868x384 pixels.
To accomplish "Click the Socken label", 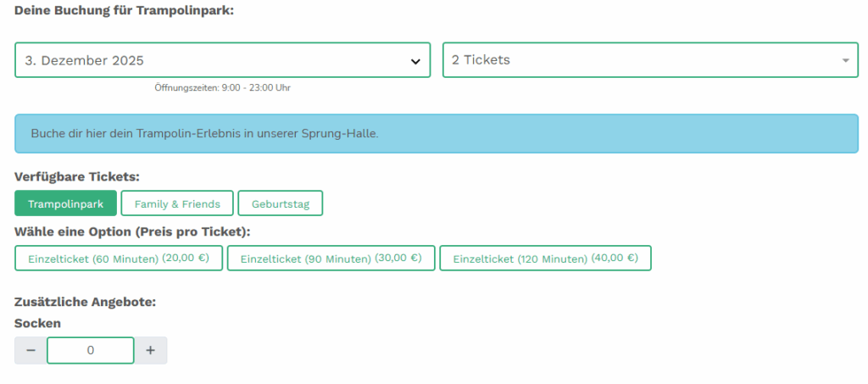I will [x=37, y=323].
